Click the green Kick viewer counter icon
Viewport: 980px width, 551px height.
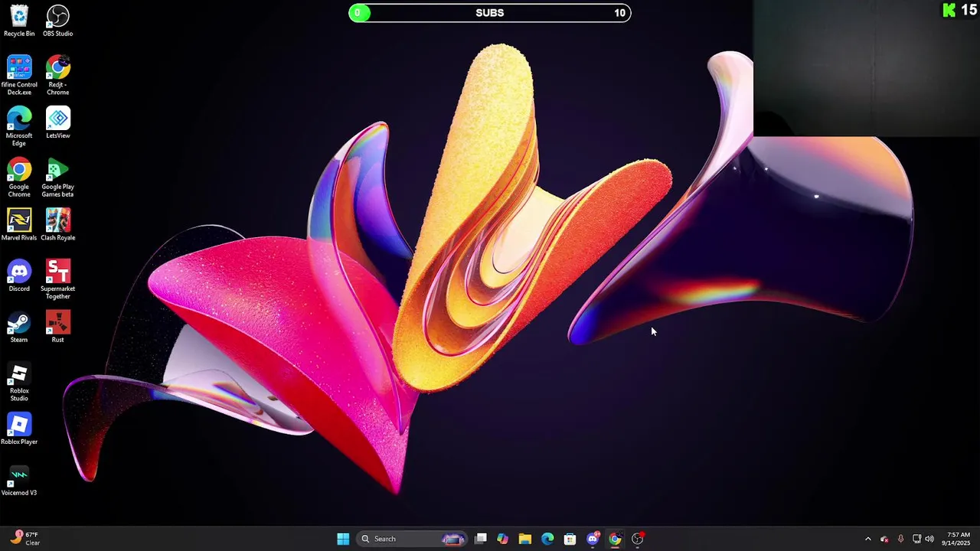(x=949, y=10)
